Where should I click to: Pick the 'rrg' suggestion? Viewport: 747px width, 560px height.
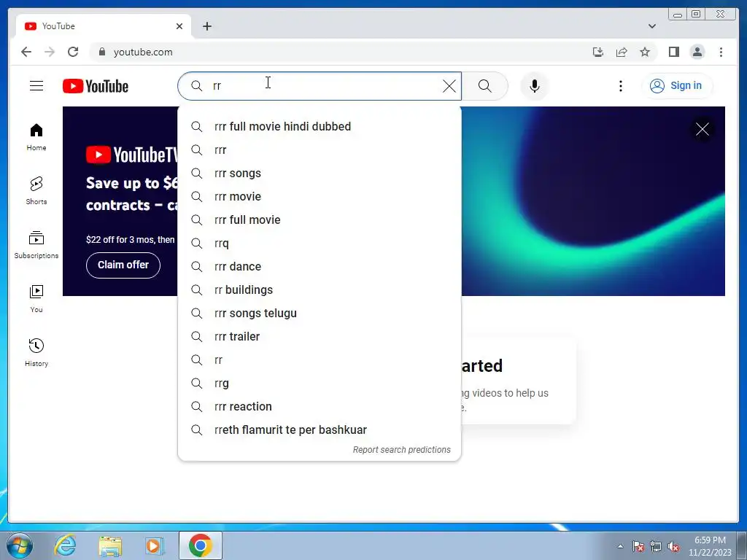click(x=320, y=384)
